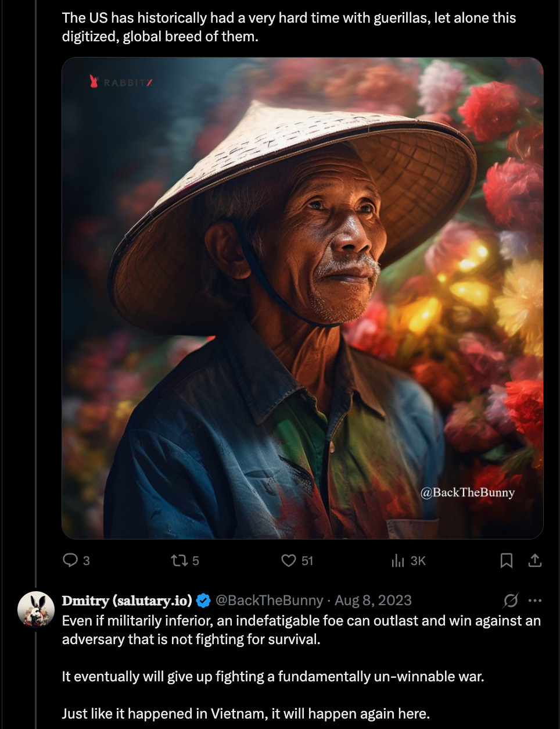Repost the tweet using the retweet icon
The width and height of the screenshot is (560, 729).
pos(179,560)
